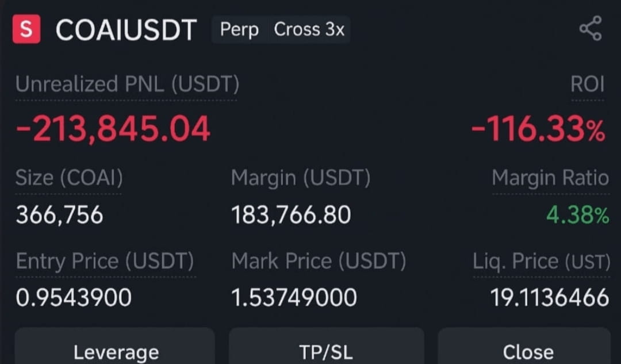This screenshot has height=364, width=621.
Task: Tap the Mark Price (USDT) label
Action: (x=319, y=261)
